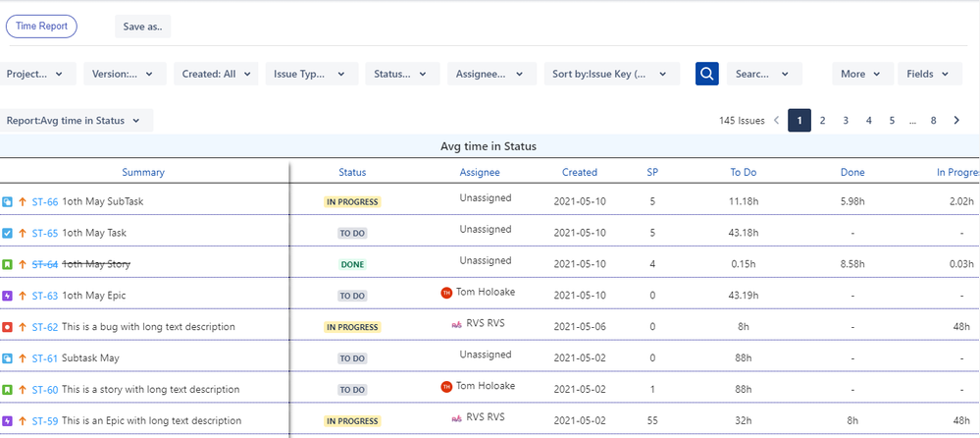Click the red bug icon beside ST-62
The height and width of the screenshot is (438, 980).
pyautogui.click(x=7, y=327)
